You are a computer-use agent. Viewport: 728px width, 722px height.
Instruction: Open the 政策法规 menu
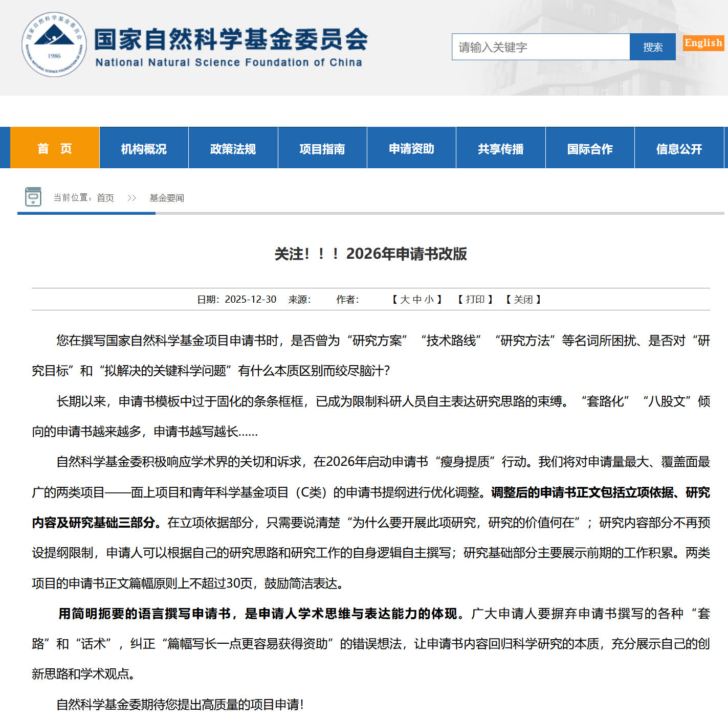point(233,149)
